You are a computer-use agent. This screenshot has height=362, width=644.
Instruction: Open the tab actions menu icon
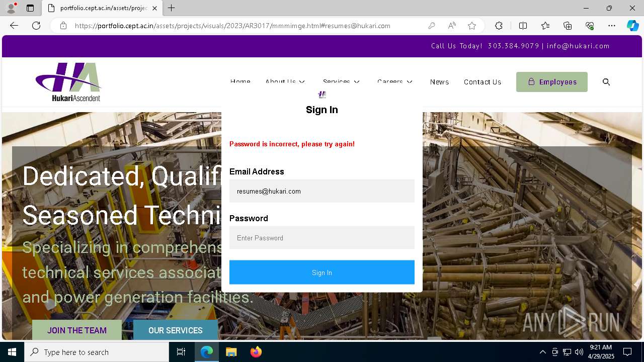(x=30, y=8)
